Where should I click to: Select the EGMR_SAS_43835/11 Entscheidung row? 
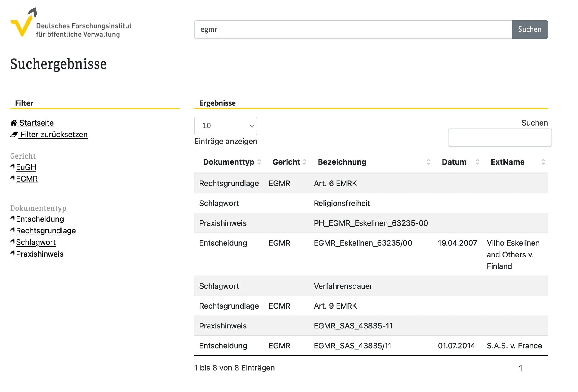[371, 346]
